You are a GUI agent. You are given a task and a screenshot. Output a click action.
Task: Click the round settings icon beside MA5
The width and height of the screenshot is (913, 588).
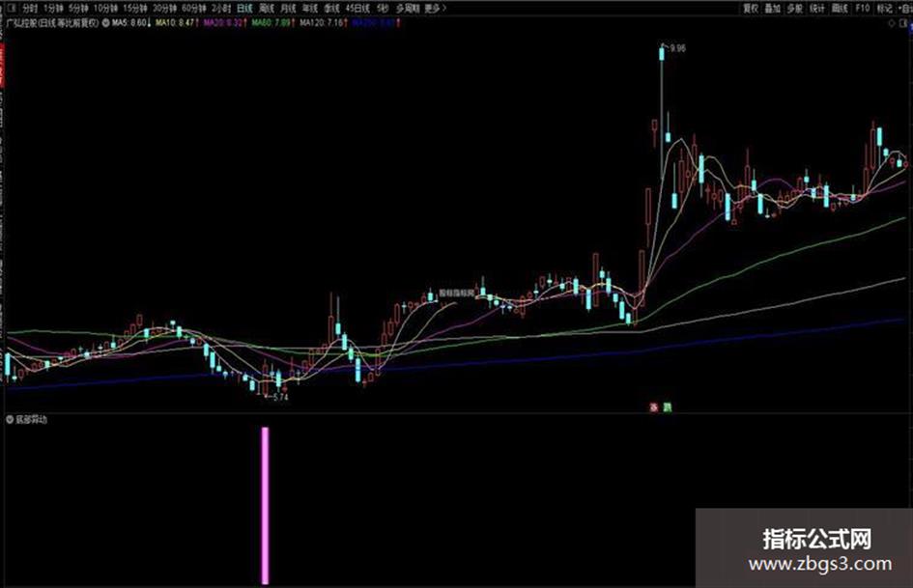click(x=106, y=23)
